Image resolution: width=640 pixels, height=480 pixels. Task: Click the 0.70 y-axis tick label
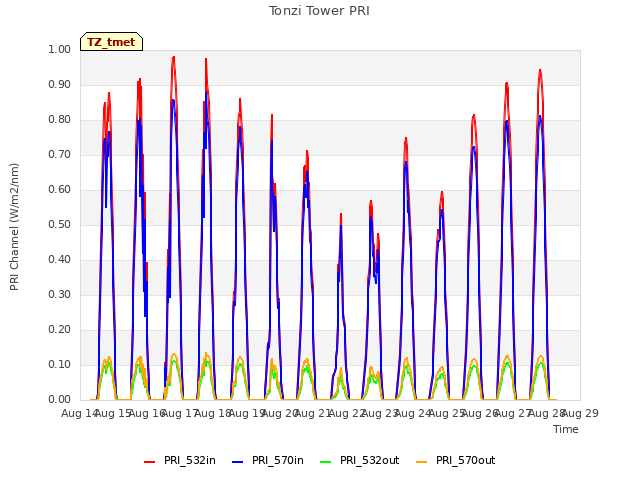click(60, 154)
